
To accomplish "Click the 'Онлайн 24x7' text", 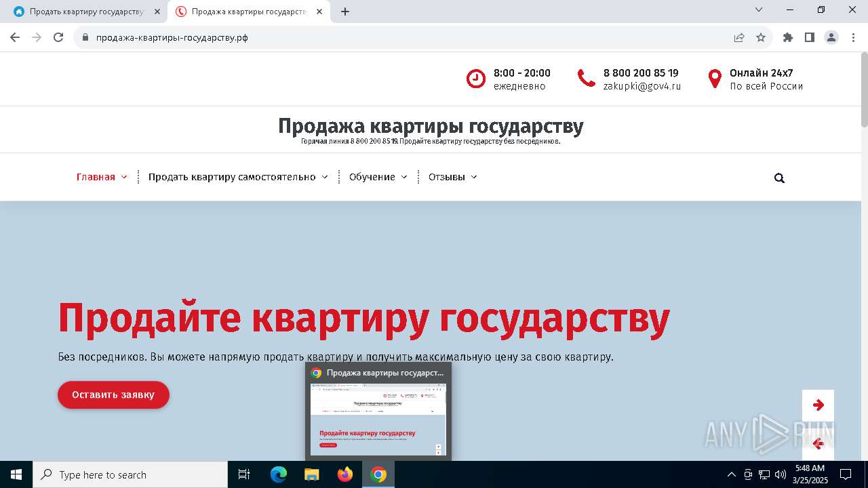I will coord(762,73).
